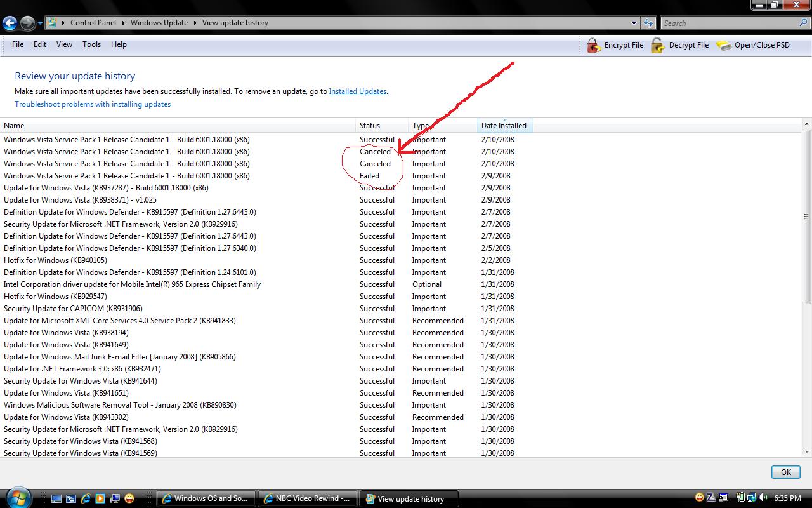Sort the list by Name column header

178,126
